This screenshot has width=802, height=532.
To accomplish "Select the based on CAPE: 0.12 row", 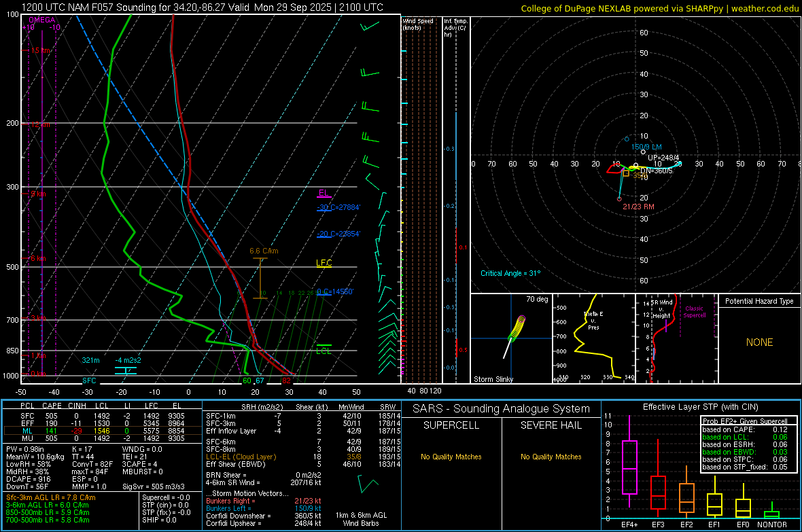I will 745,429.
